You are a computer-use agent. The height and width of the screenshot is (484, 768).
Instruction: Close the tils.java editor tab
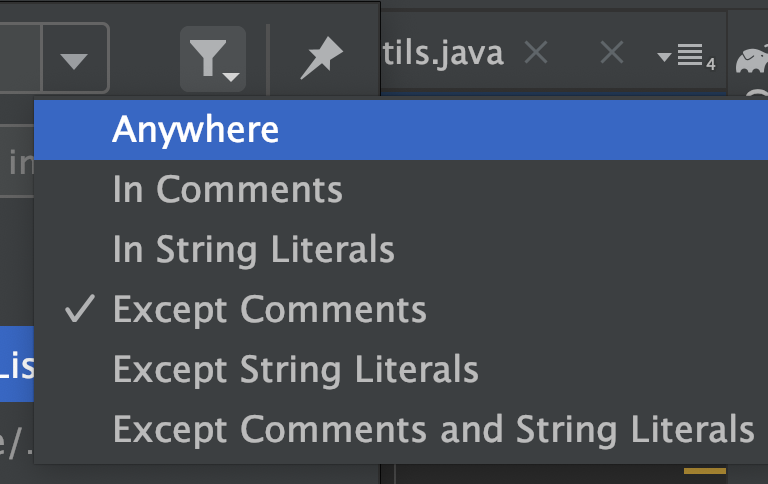(x=536, y=54)
